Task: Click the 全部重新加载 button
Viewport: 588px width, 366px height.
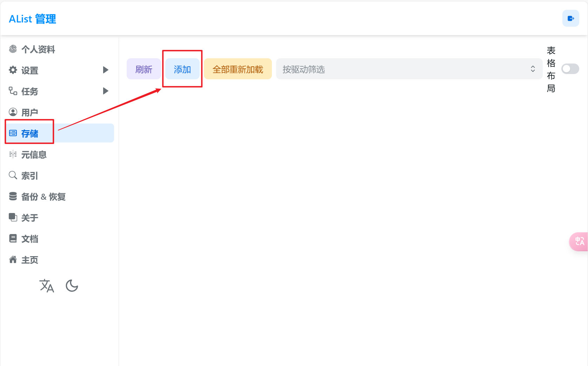Action: (x=238, y=69)
